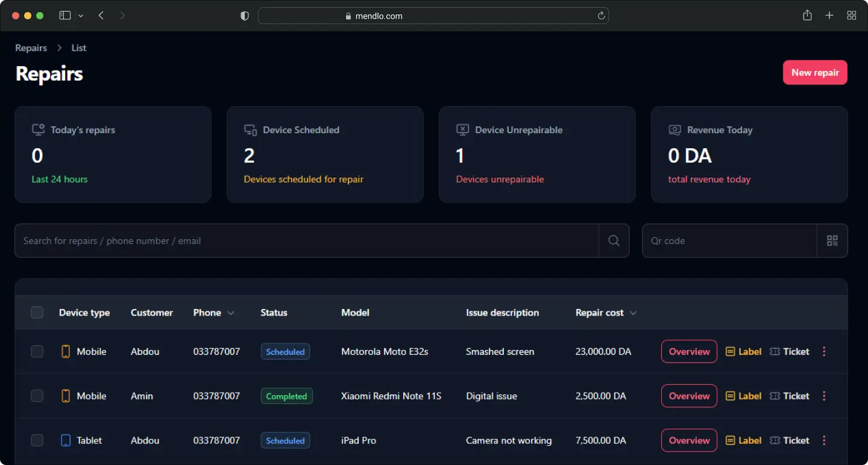Screen dimensions: 868x465
Task: Open the kebab menu for iPad Pro row
Action: coord(824,440)
